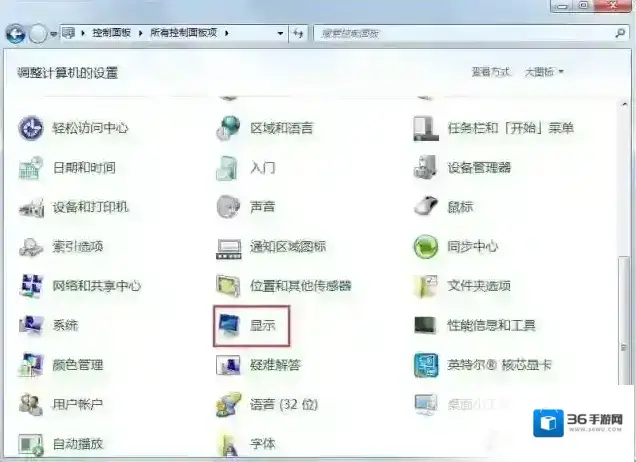636x462 pixels.
Task: Click the 声音 link text
Action: [x=262, y=207]
